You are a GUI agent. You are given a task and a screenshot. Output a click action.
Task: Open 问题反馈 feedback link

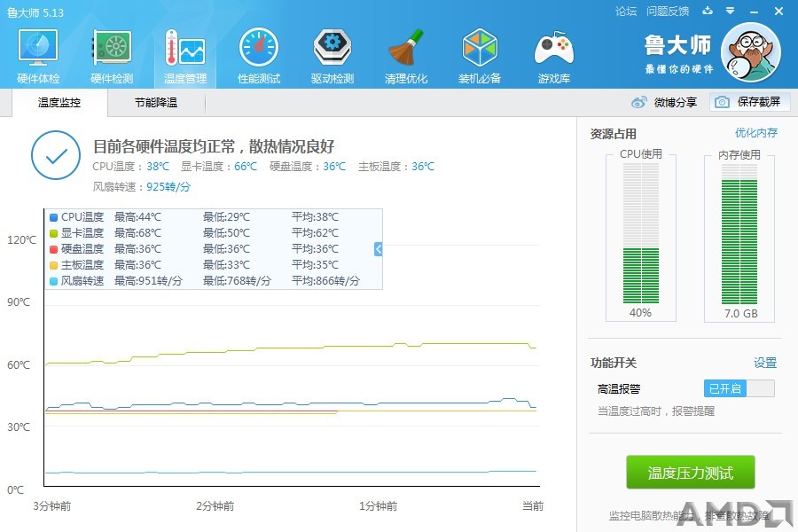(x=667, y=12)
